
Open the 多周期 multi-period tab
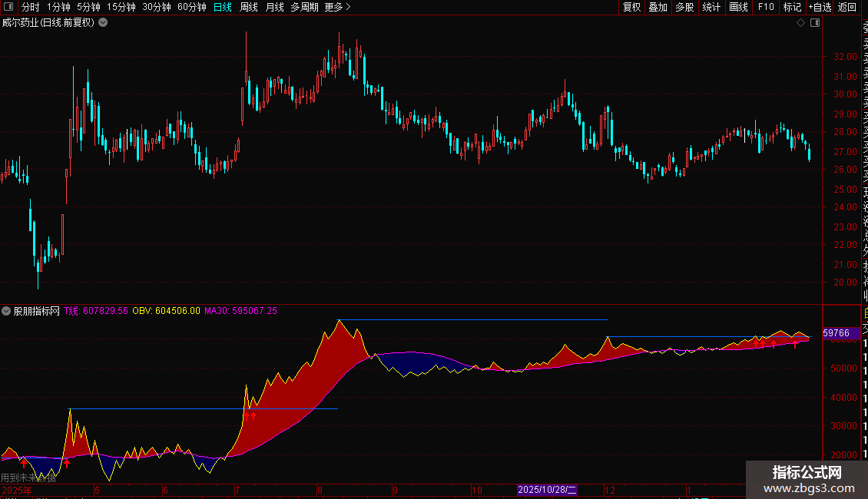coord(304,7)
